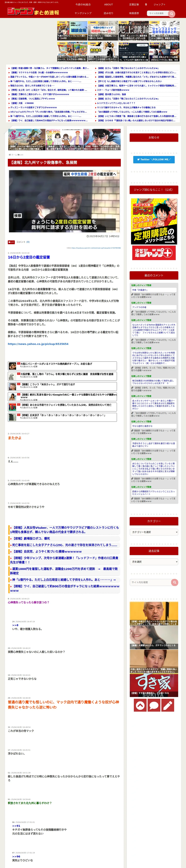Open the 映画感想 menu item
Image resolution: width=186 pixels, height=868 pixels.
134,13
